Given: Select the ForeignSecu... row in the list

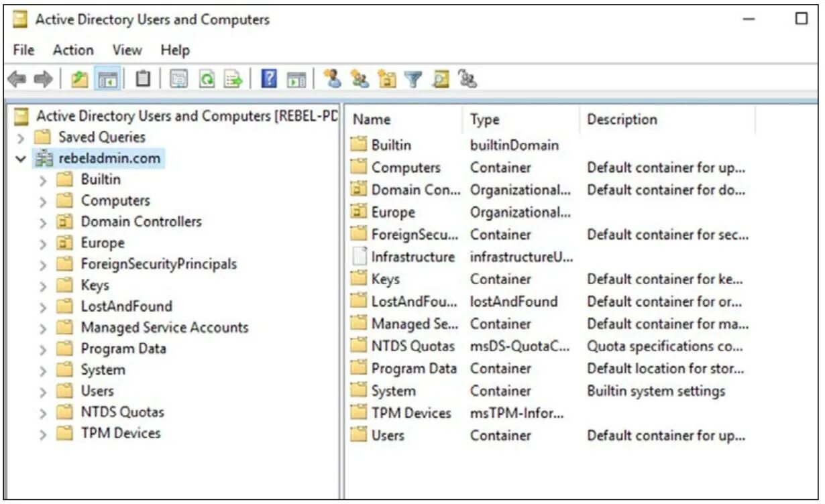Looking at the screenshot, I should 550,235.
